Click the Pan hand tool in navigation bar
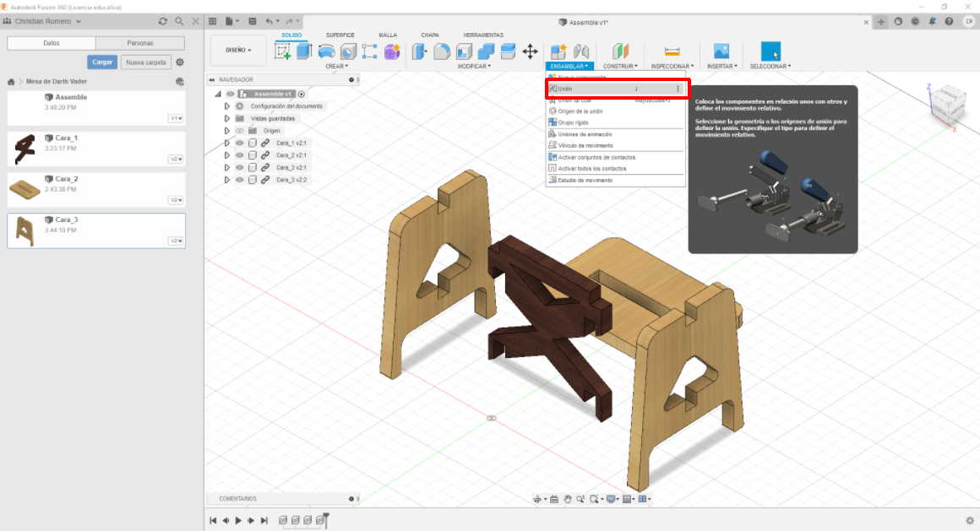 (568, 499)
